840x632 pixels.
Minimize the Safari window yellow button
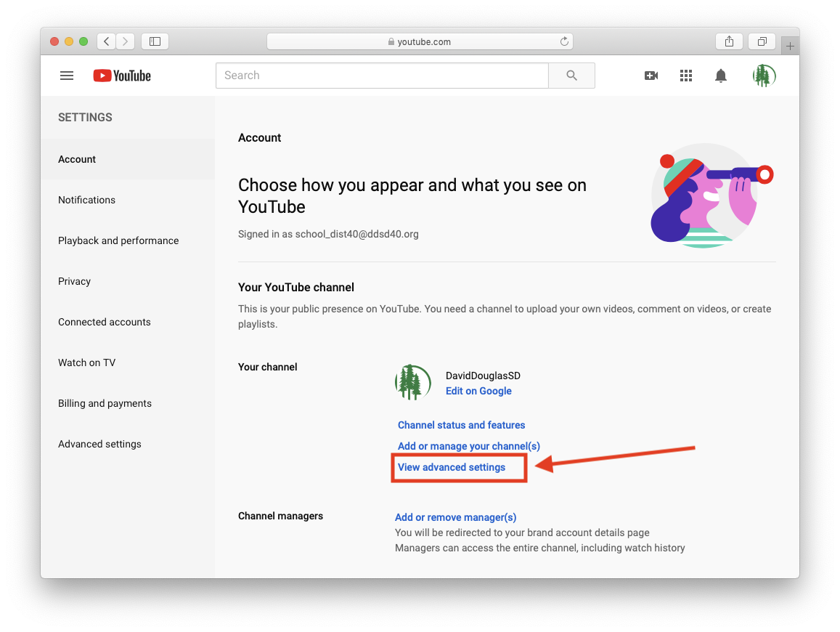point(68,41)
